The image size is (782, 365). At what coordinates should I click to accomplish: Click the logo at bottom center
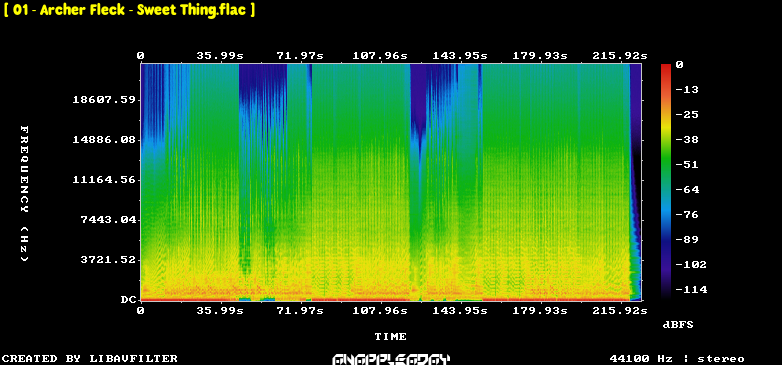click(391, 359)
